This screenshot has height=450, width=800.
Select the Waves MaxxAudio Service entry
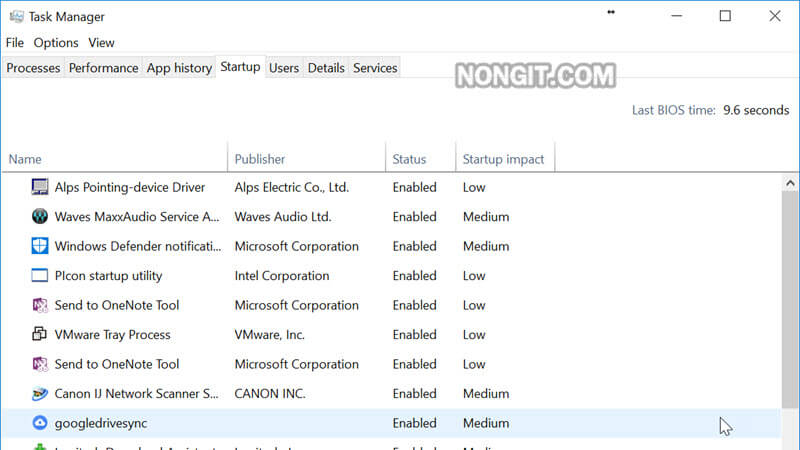(x=391, y=217)
